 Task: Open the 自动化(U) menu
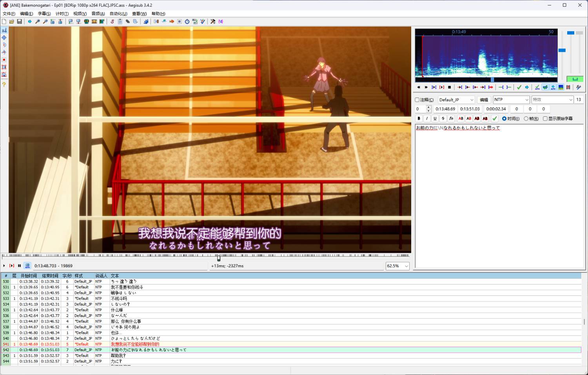tap(118, 14)
